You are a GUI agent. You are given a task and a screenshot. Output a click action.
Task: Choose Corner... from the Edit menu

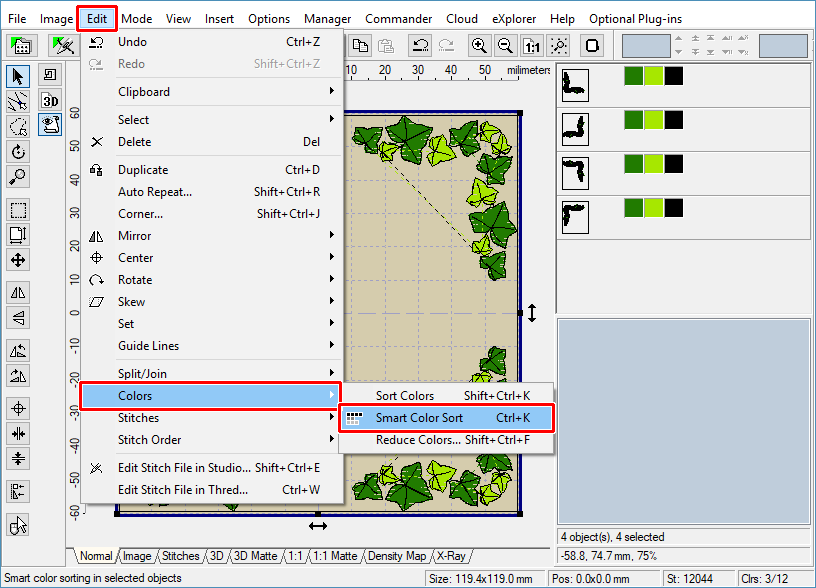click(x=212, y=214)
